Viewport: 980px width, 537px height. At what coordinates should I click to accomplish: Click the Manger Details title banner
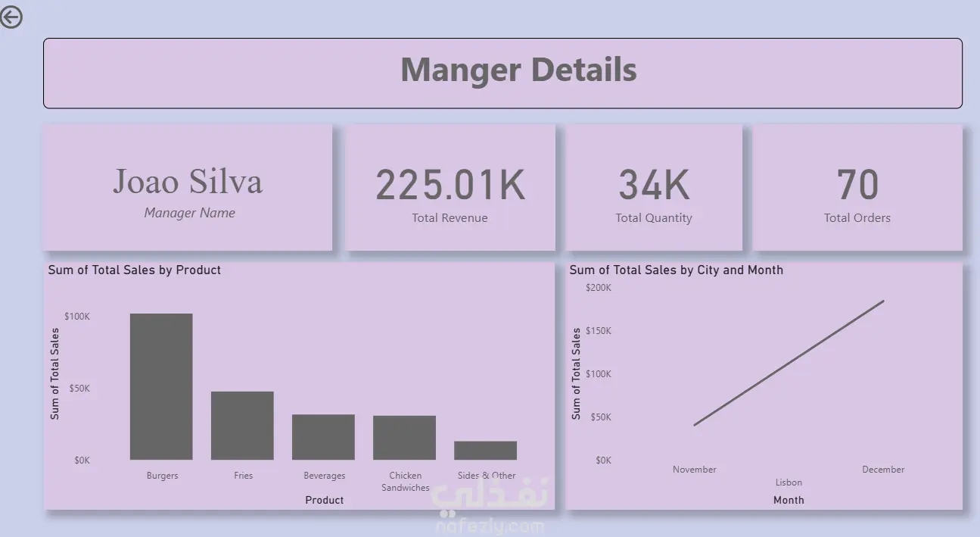click(x=502, y=73)
